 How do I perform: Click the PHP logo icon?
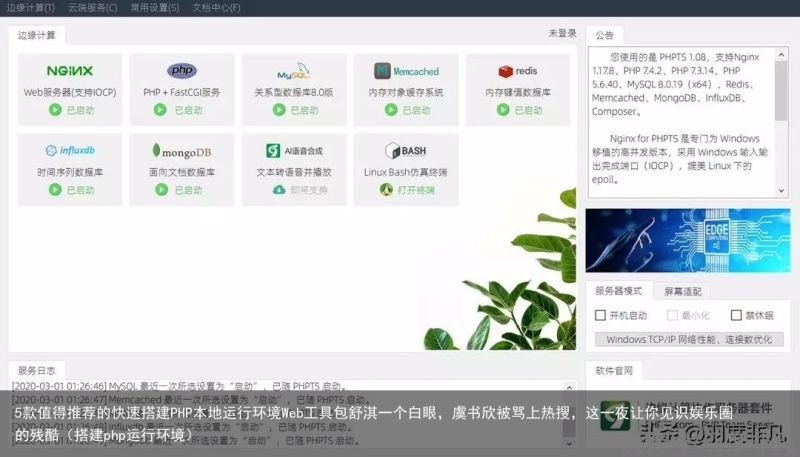(182, 70)
